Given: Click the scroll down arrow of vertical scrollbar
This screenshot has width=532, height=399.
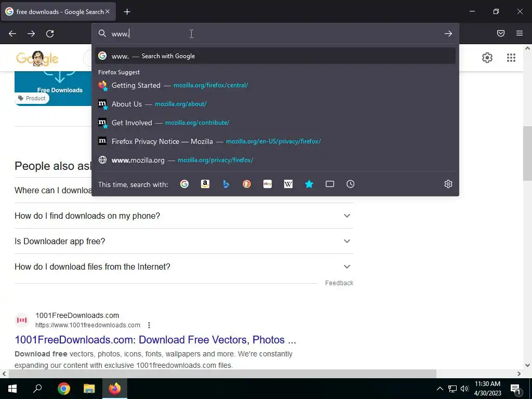Looking at the screenshot, I should (527, 365).
